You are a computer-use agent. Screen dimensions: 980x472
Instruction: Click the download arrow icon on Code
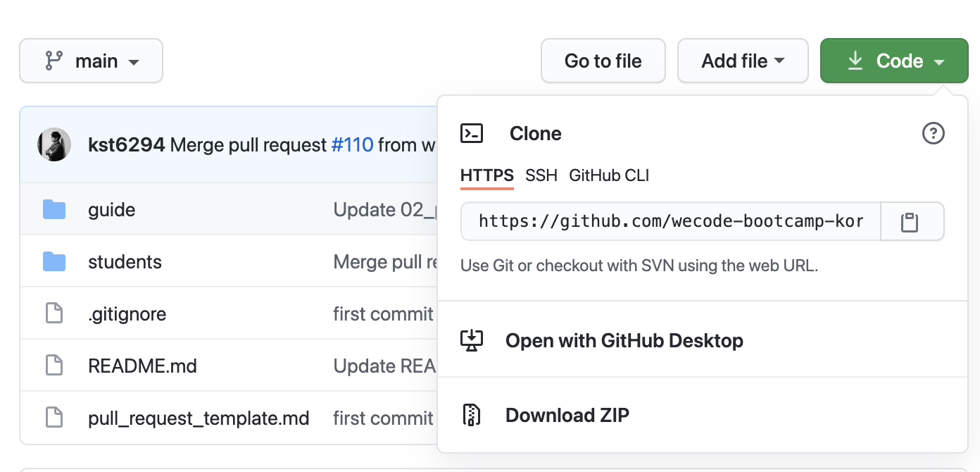[x=855, y=61]
